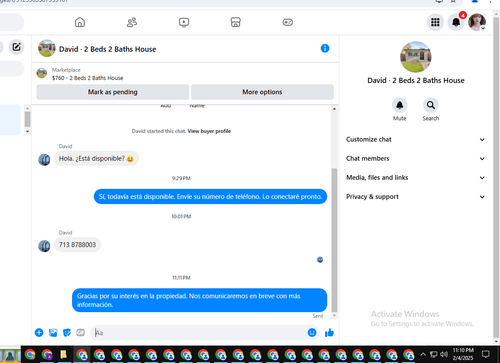The image size is (500, 363).
Task: Click David's avatar beside the 713 8788003 message
Action: 44,246
